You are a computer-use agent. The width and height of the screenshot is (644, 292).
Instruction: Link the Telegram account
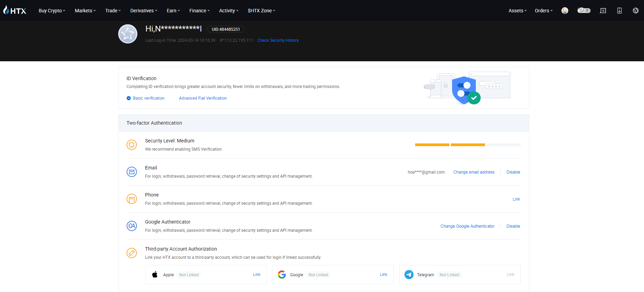[x=510, y=275]
